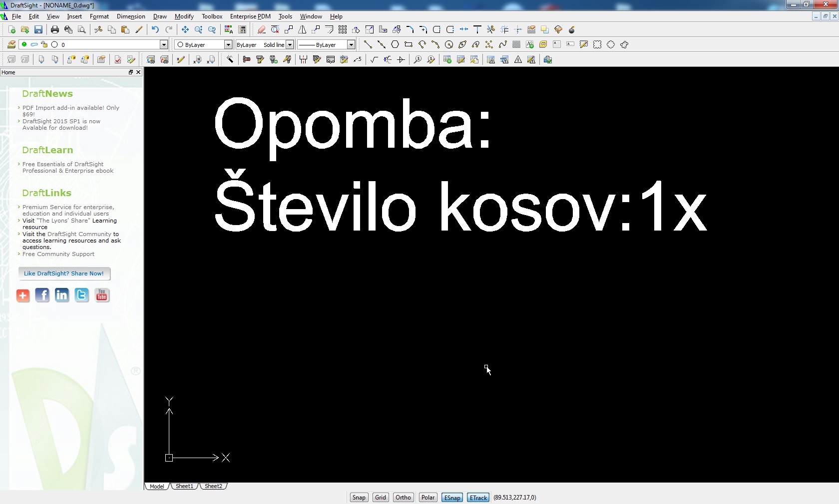Screen dimensions: 839x504
Task: Click the Like DraftSight? Share Now! button
Action: pos(64,273)
